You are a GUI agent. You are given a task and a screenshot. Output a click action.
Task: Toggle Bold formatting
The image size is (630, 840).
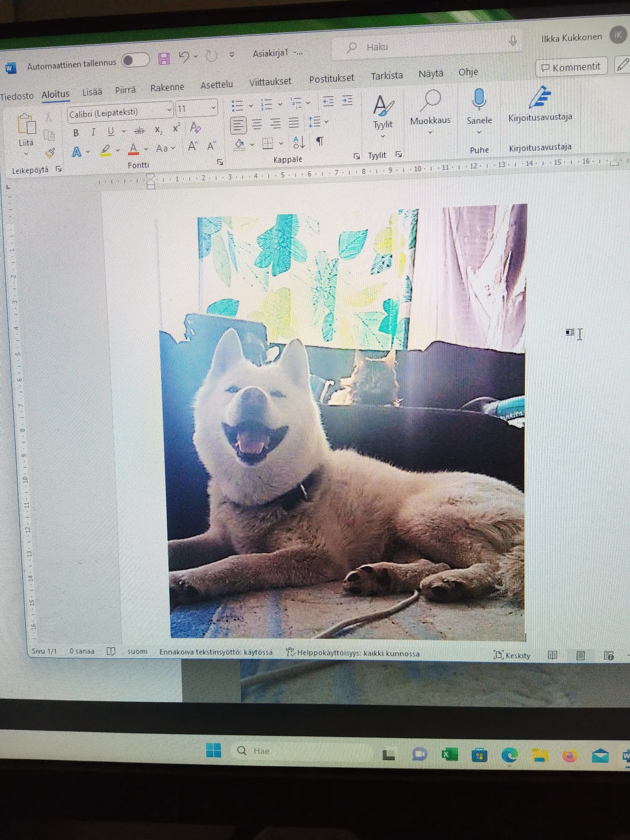click(x=76, y=133)
